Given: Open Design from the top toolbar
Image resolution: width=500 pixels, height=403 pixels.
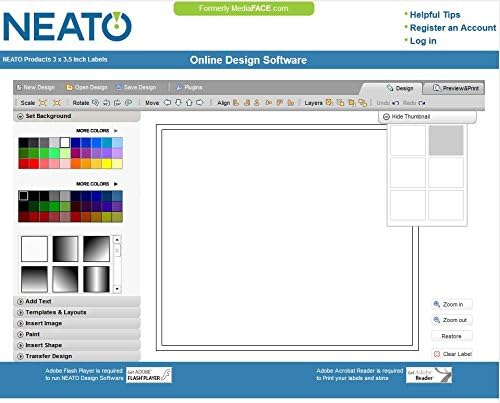Looking at the screenshot, I should (87, 87).
